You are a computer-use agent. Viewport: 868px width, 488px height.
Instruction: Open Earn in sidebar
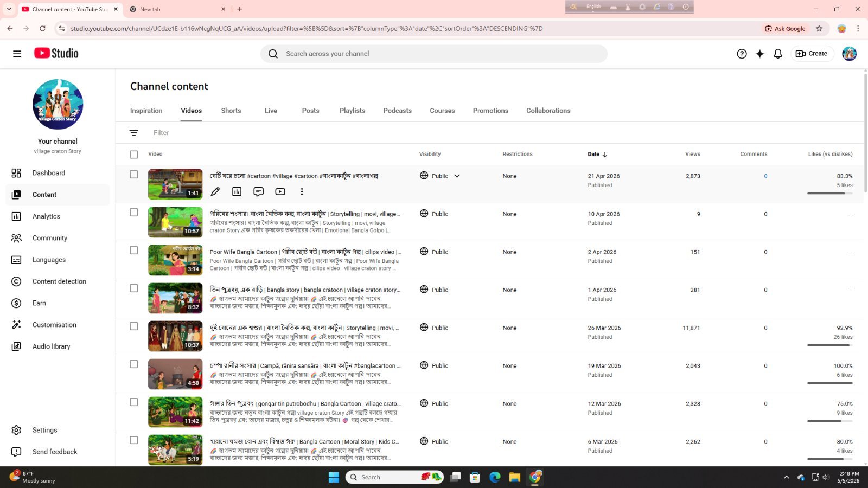pyautogui.click(x=58, y=303)
